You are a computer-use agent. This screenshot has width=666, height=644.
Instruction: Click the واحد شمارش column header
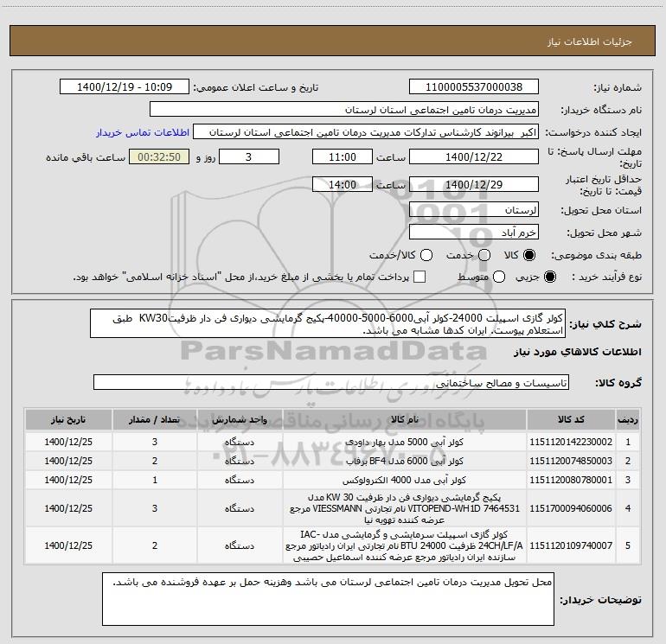click(x=240, y=419)
